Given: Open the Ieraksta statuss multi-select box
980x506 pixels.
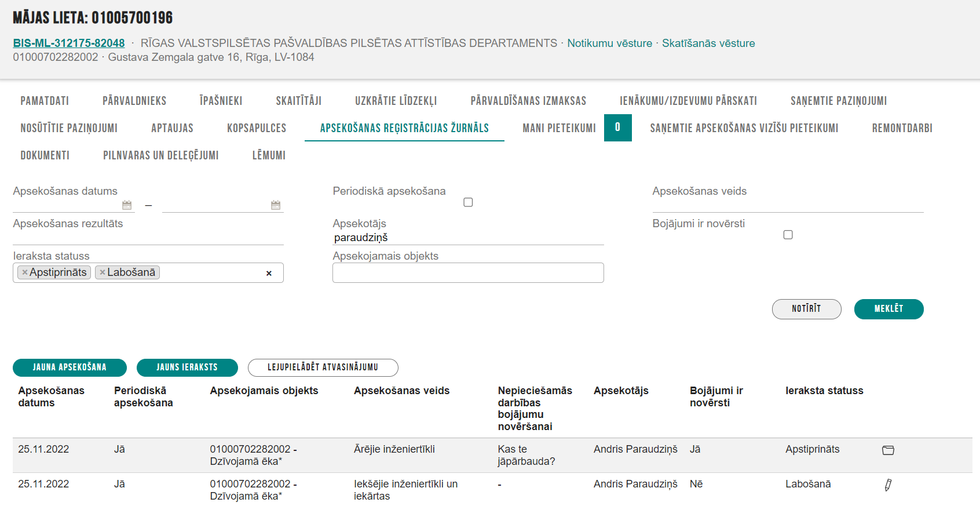Looking at the screenshot, I should click(x=148, y=273).
